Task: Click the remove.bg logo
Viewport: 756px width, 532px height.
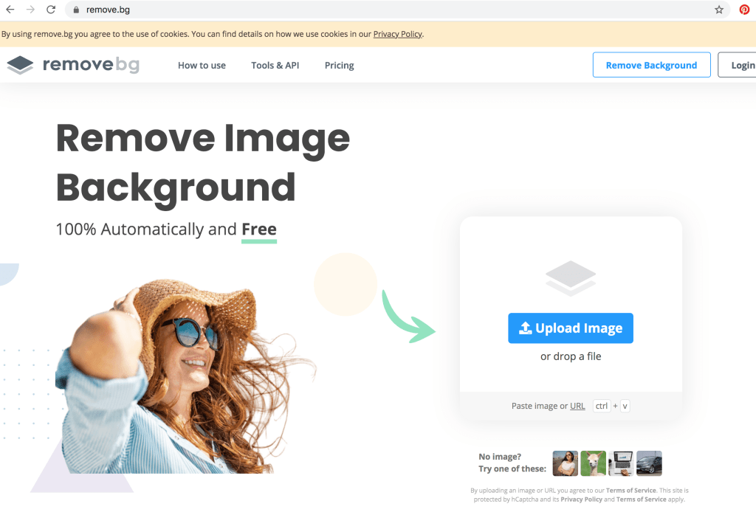Action: coord(73,65)
